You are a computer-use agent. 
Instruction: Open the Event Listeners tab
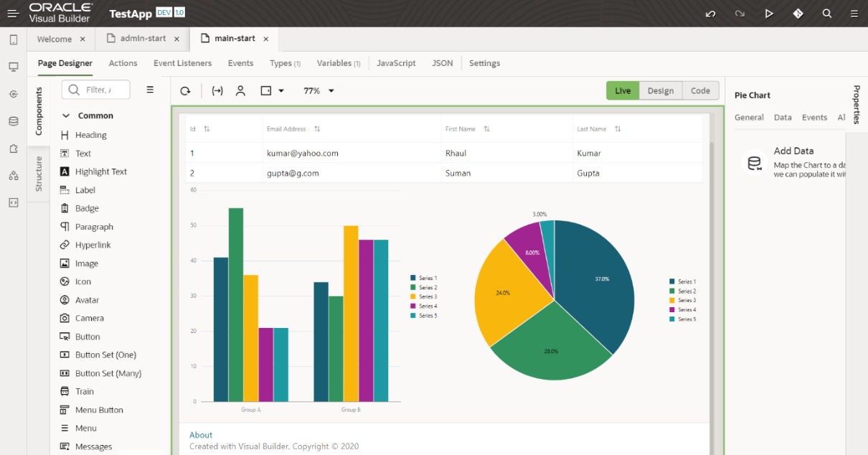(x=182, y=63)
